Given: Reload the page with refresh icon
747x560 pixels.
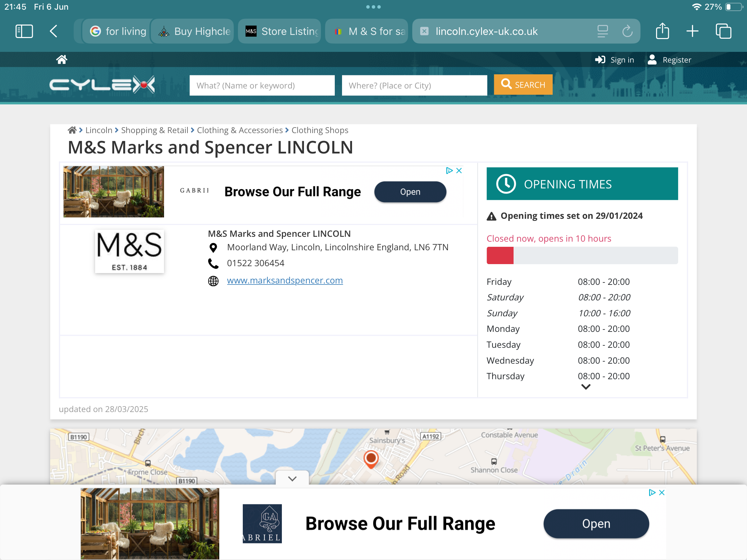Looking at the screenshot, I should [x=627, y=31].
